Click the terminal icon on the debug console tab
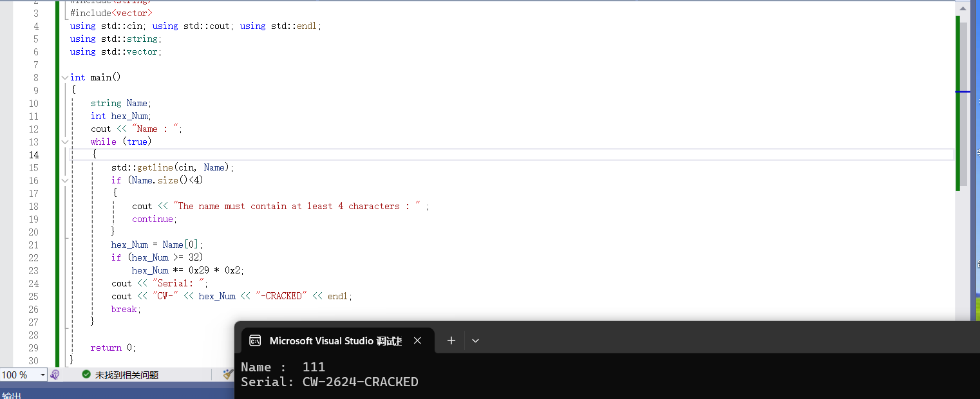Viewport: 980px width, 399px height. tap(255, 340)
